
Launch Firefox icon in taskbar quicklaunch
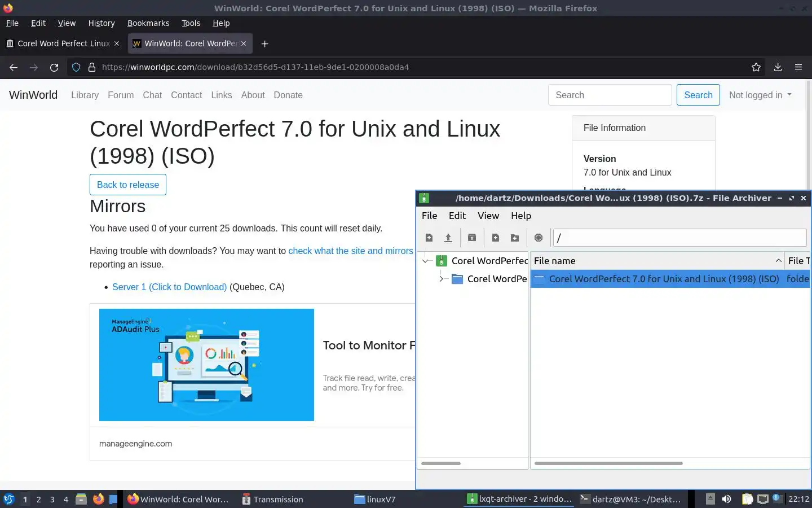[99, 499]
